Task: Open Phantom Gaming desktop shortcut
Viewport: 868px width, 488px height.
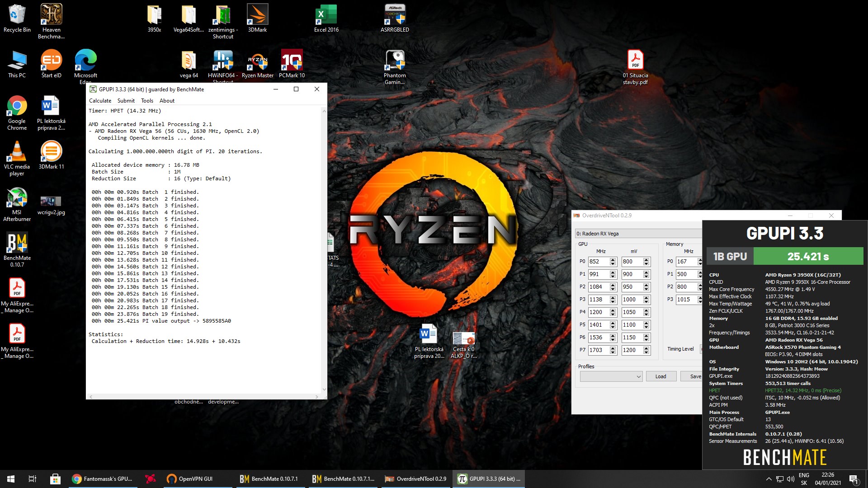Action: coord(395,67)
